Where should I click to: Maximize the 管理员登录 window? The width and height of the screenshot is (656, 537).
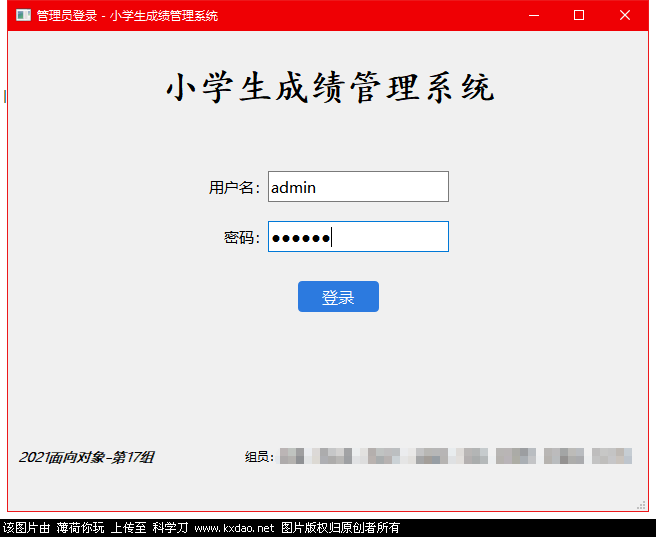coord(579,15)
